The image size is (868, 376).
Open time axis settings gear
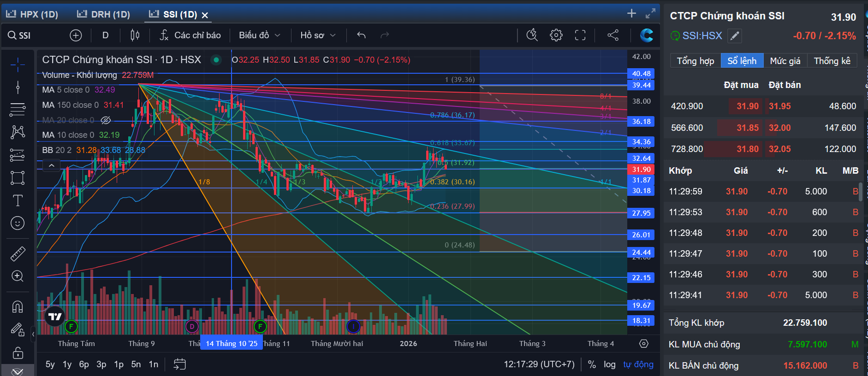pos(644,344)
